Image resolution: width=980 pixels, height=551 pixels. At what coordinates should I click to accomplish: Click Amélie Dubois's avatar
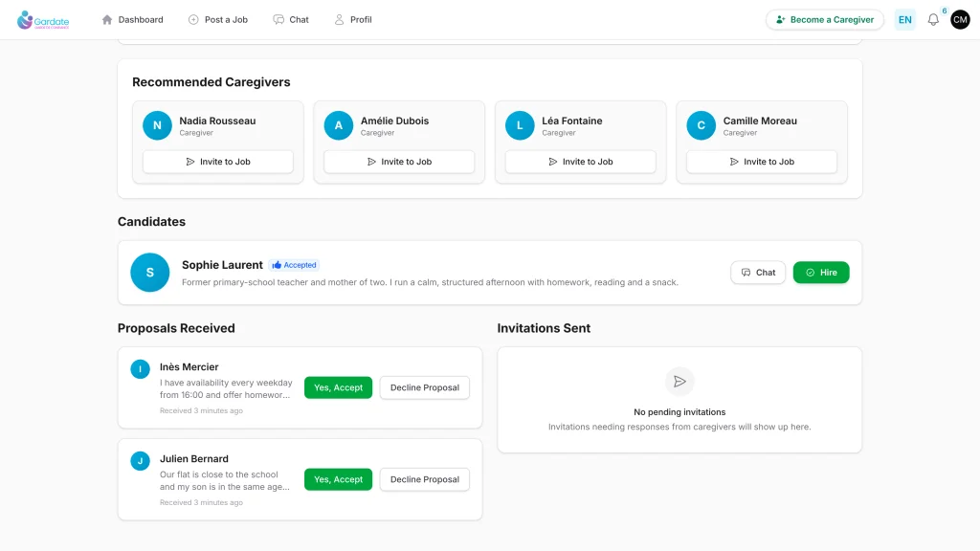339,125
